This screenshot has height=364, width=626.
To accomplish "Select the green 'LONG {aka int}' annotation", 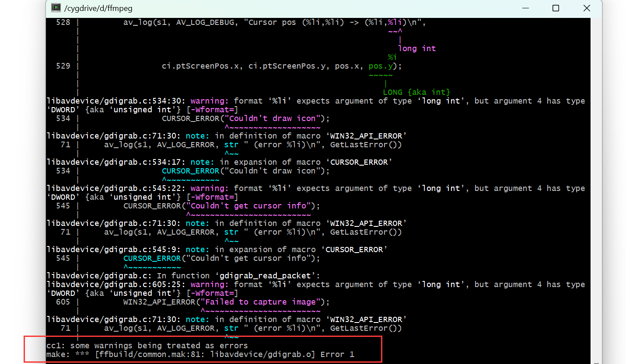I will pos(416,92).
